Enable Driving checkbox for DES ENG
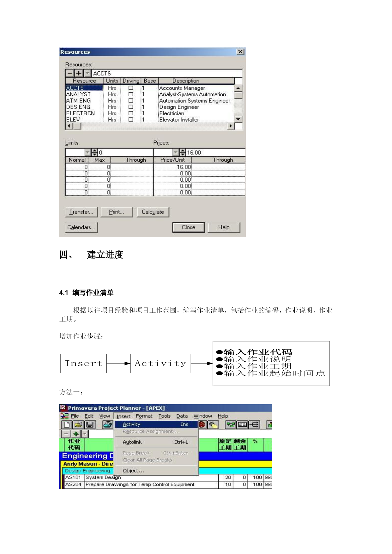The image size is (392, 554). (x=131, y=107)
